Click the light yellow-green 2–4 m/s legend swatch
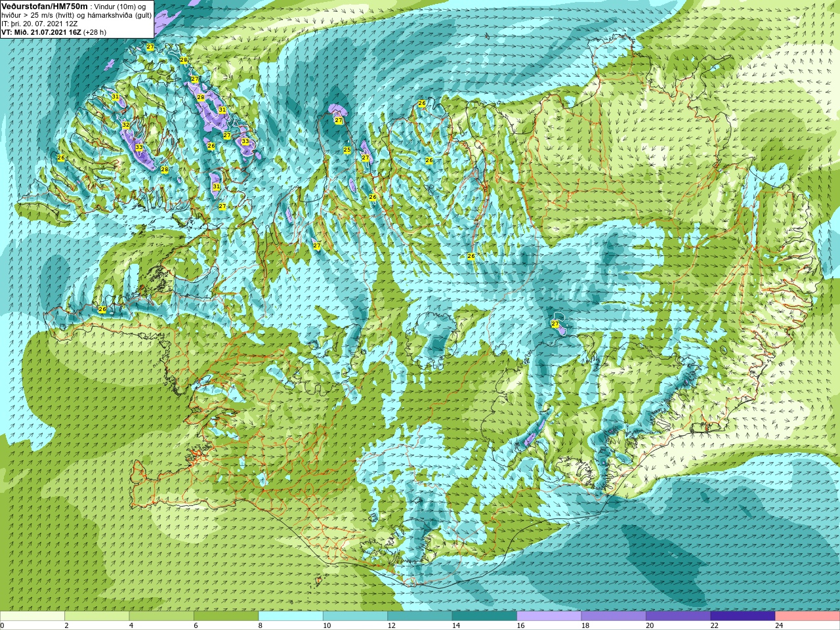This screenshot has width=840, height=630. coord(97,616)
